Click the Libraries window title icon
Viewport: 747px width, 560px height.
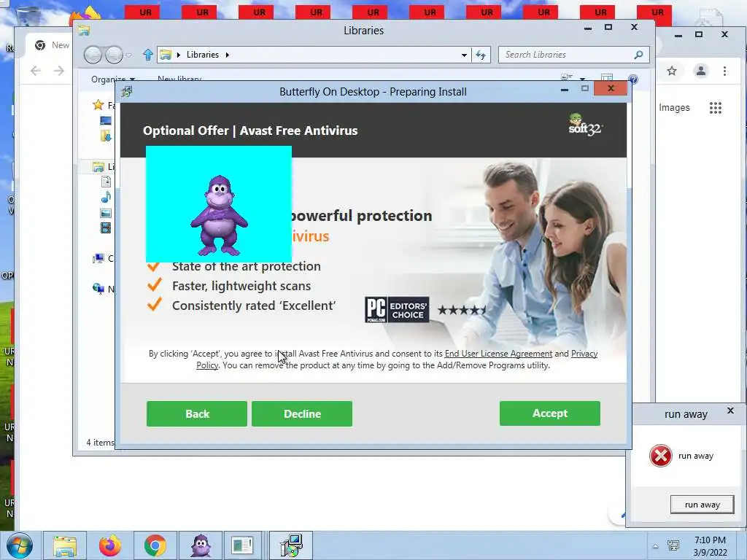tap(85, 31)
